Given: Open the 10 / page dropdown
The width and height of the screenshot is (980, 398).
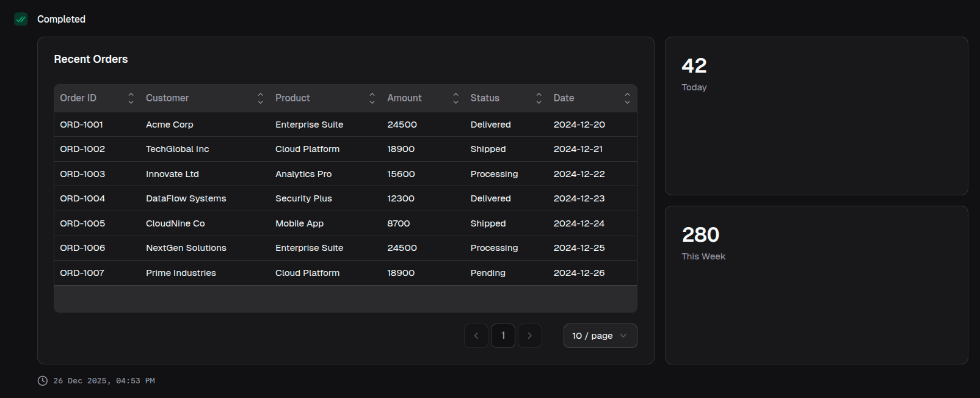Looking at the screenshot, I should pyautogui.click(x=600, y=336).
